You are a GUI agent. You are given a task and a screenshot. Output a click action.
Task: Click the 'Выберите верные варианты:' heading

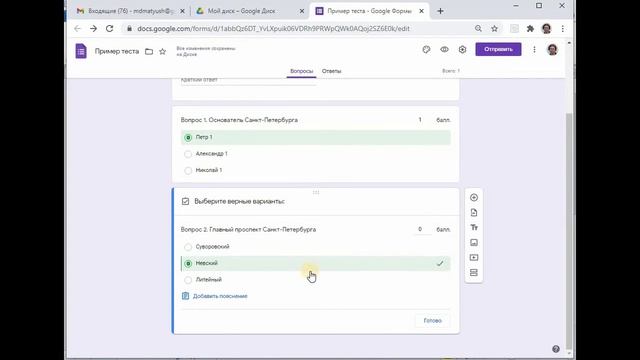[240, 201]
